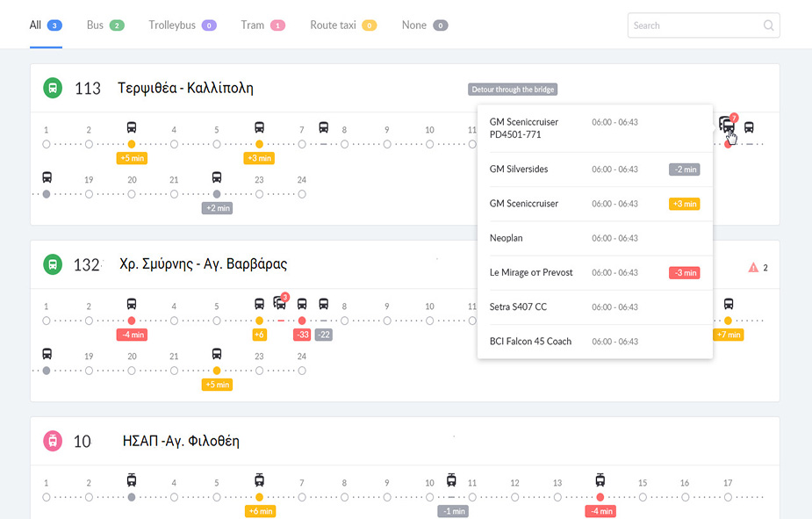
Task: Click the -33 delay badge on route 132
Action: tap(302, 335)
